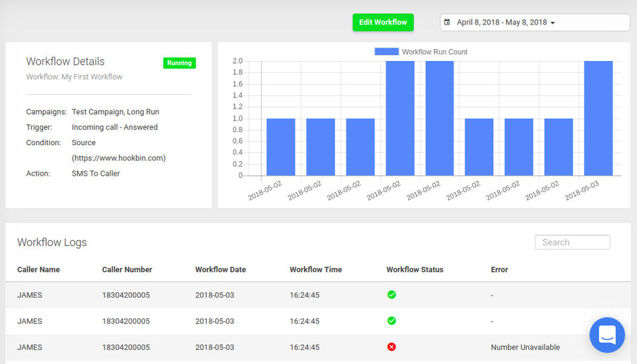
Task: Click the Error column header
Action: 499,269
